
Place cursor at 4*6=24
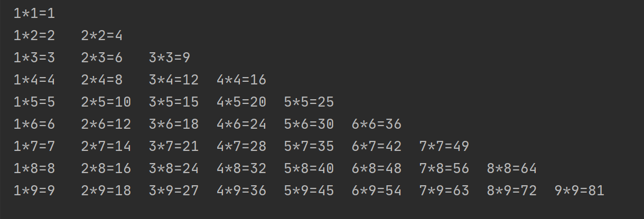(241, 124)
